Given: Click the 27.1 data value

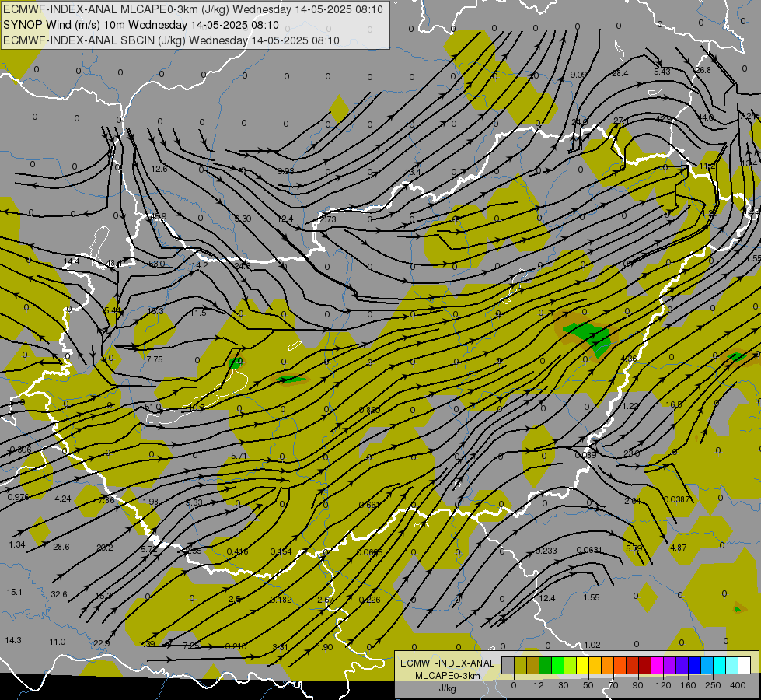Looking at the screenshot, I should [621, 121].
